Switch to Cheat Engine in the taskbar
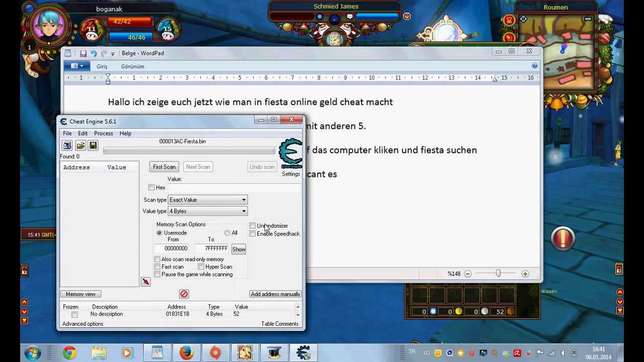 pos(303,353)
